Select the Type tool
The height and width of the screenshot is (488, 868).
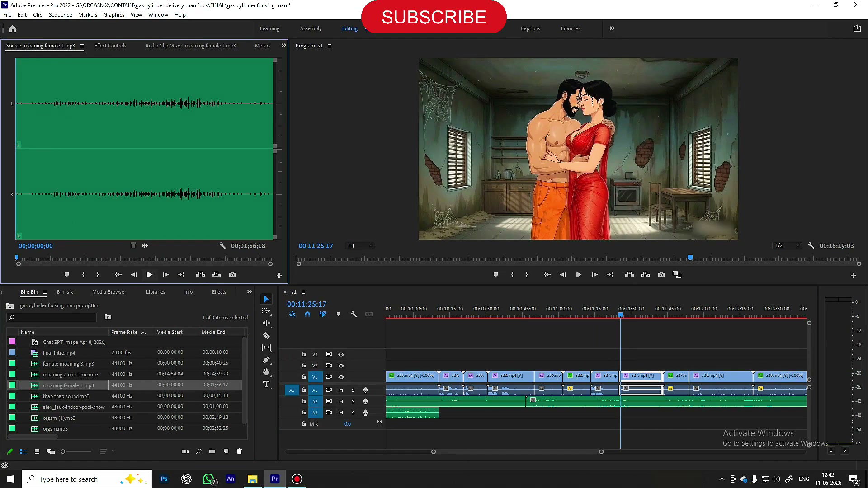[x=266, y=384]
